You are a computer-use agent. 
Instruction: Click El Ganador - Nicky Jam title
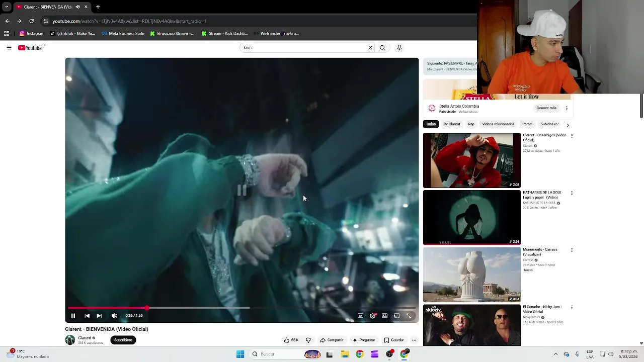[542, 309]
